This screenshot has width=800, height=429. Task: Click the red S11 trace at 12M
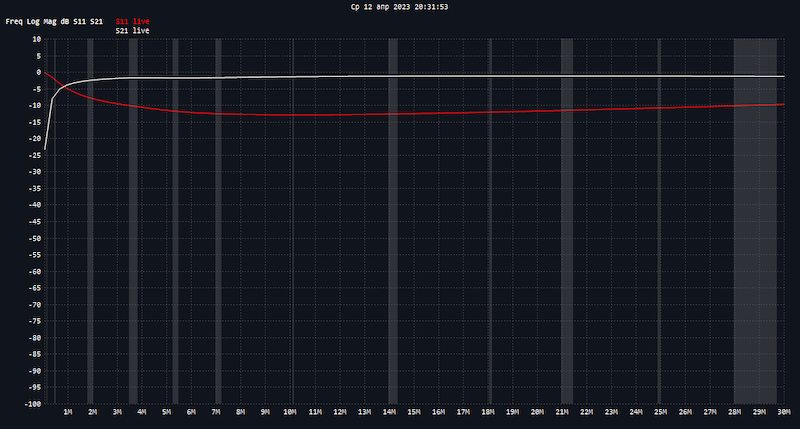[x=340, y=115]
